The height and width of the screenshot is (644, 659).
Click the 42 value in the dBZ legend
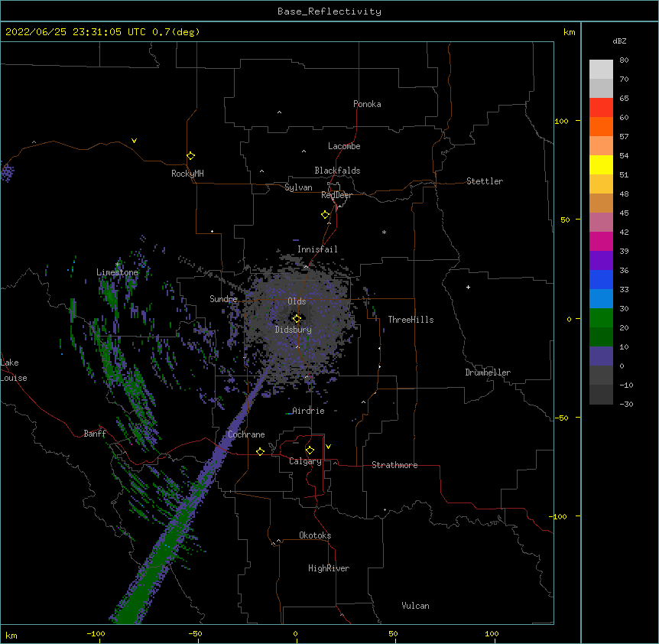coord(624,232)
